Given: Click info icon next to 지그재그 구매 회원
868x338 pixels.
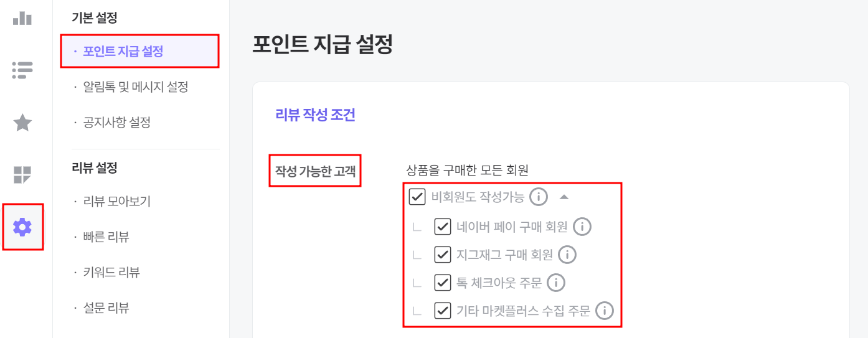Looking at the screenshot, I should click(567, 255).
